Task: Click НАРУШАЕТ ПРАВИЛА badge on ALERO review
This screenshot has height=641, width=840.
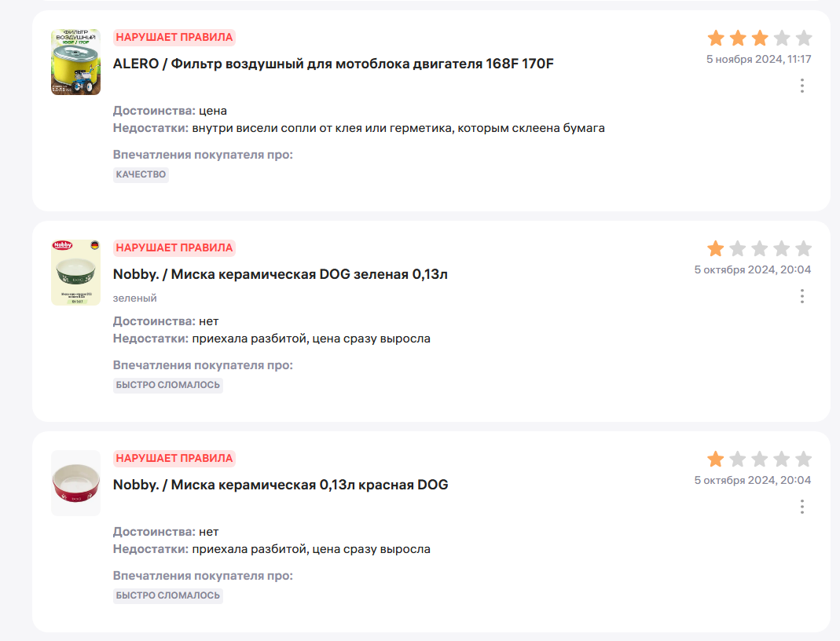Action: tap(174, 37)
